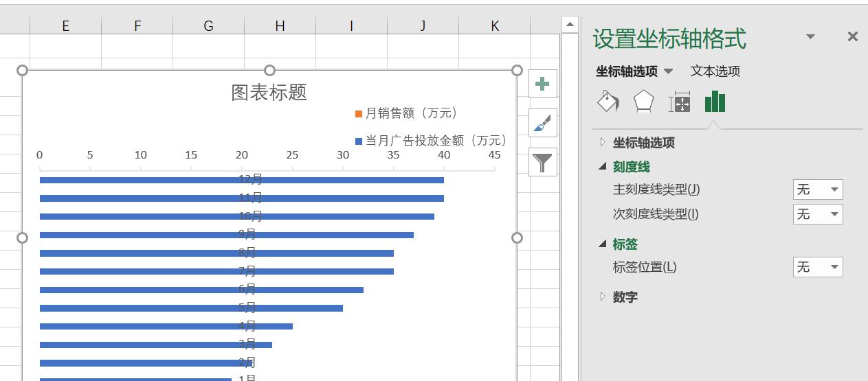Click the 12月 blue bar

click(x=242, y=180)
